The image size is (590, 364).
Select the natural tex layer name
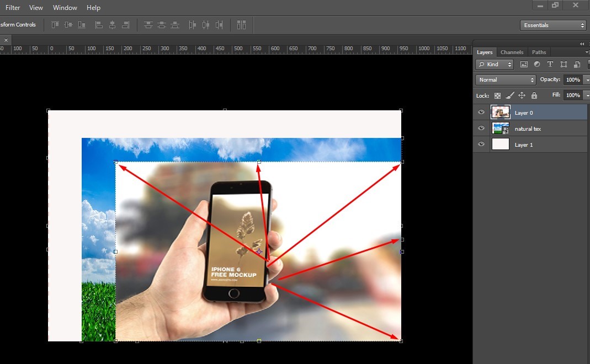pos(528,129)
